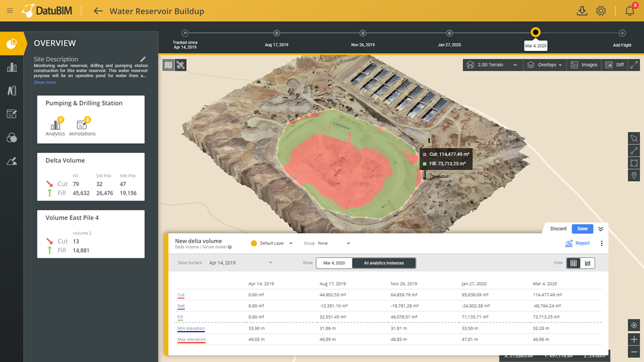Switch to table view
This screenshot has width=644, height=362.
574,263
